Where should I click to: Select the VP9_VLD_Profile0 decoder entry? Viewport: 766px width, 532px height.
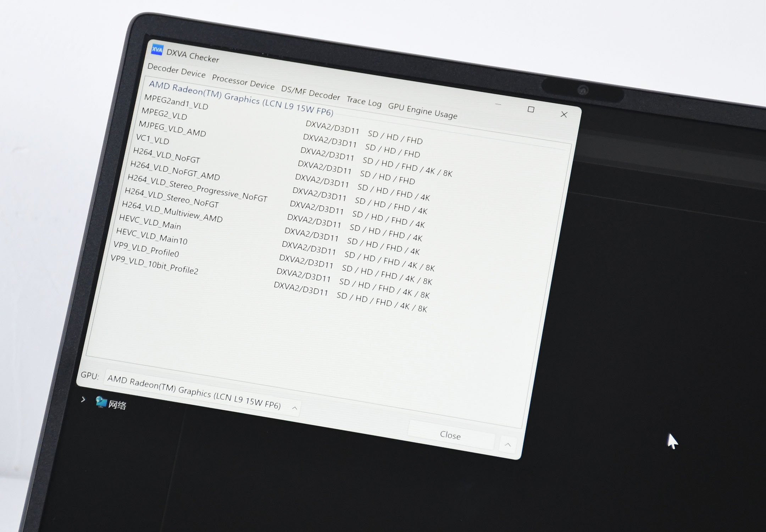coord(146,249)
